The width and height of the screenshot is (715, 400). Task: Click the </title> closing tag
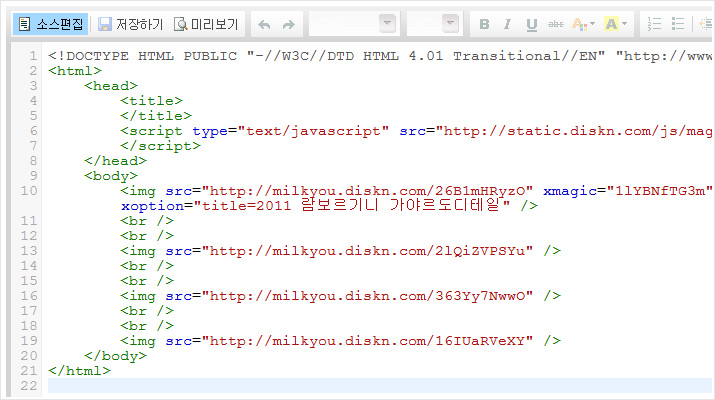click(156, 116)
